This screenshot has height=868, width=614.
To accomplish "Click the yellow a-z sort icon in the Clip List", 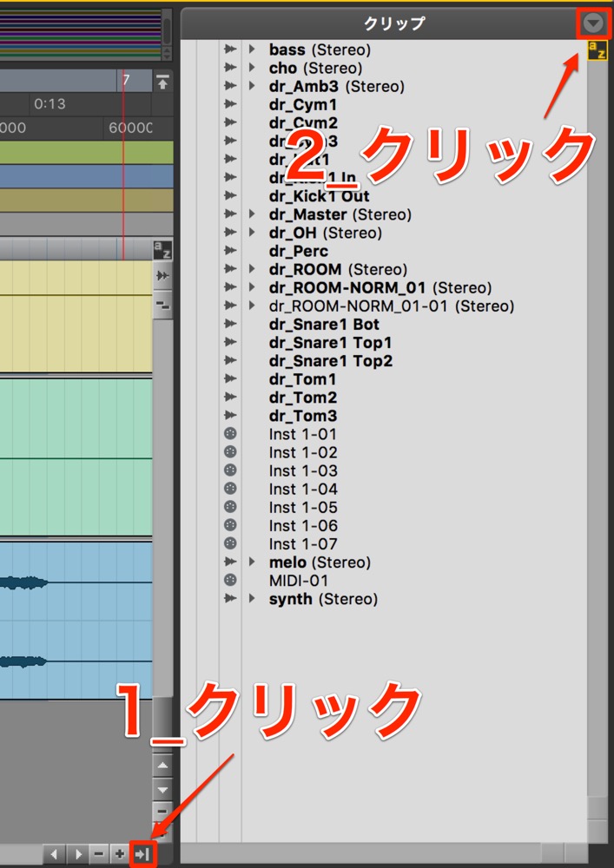I will tap(597, 50).
